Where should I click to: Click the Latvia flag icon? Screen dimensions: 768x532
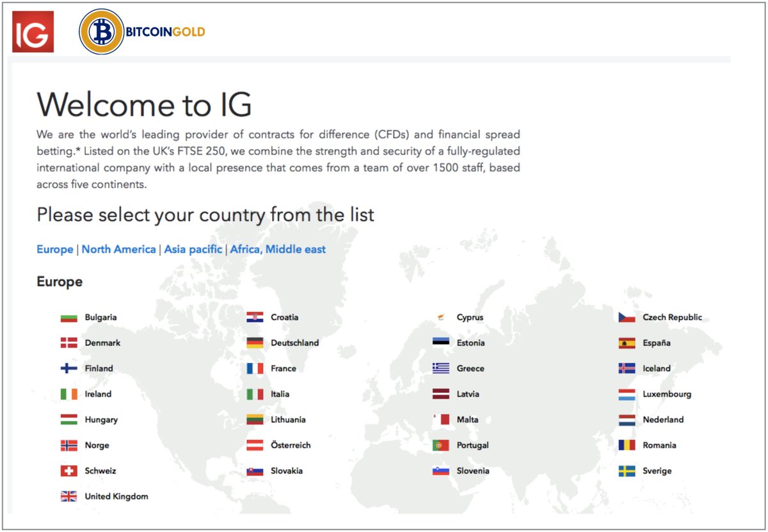pos(440,394)
